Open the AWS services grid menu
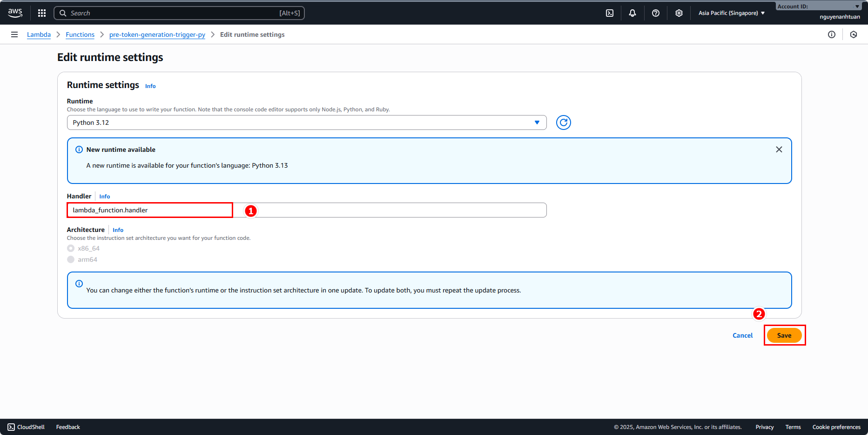 point(42,13)
